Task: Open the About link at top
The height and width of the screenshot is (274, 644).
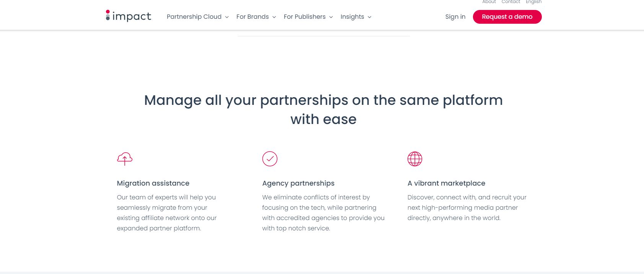Action: click(489, 2)
